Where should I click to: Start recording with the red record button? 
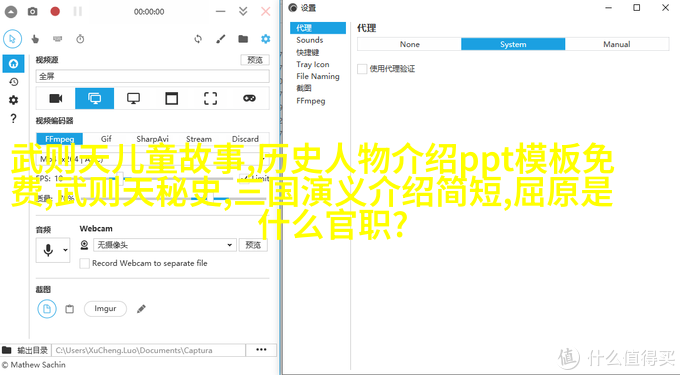point(55,11)
